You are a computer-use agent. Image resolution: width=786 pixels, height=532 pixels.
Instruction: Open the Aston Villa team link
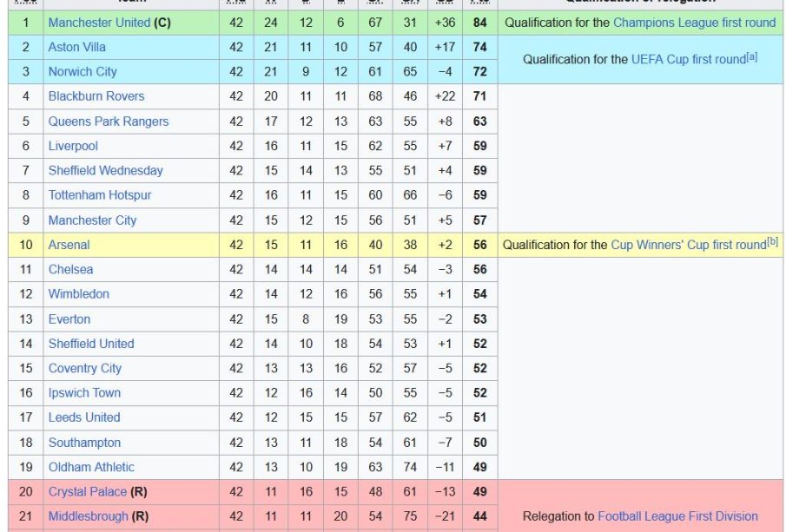click(x=76, y=47)
